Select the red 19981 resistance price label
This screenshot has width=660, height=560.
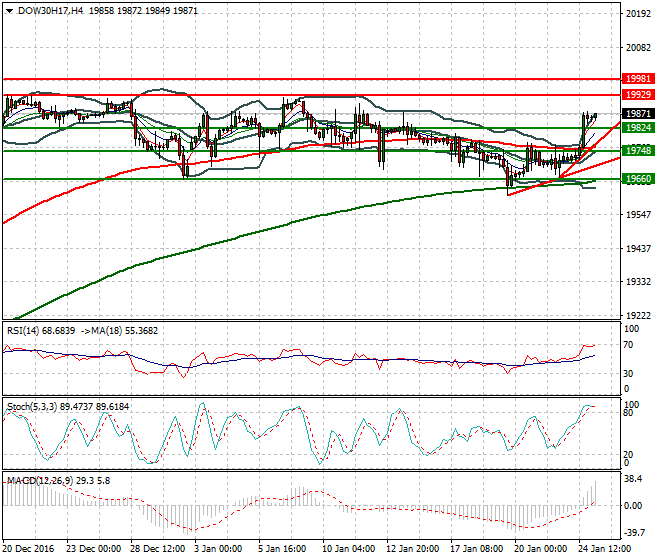(x=638, y=79)
